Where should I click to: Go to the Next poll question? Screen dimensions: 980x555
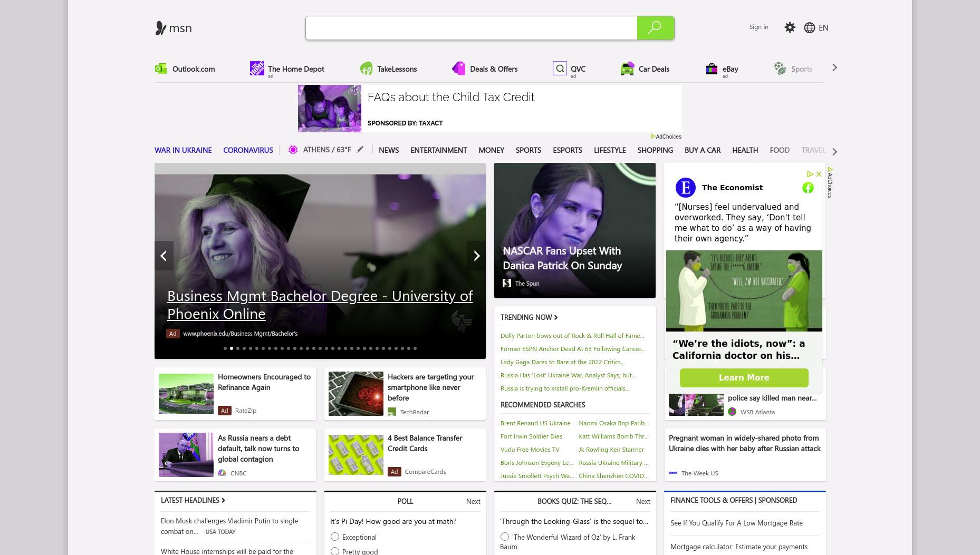click(473, 501)
